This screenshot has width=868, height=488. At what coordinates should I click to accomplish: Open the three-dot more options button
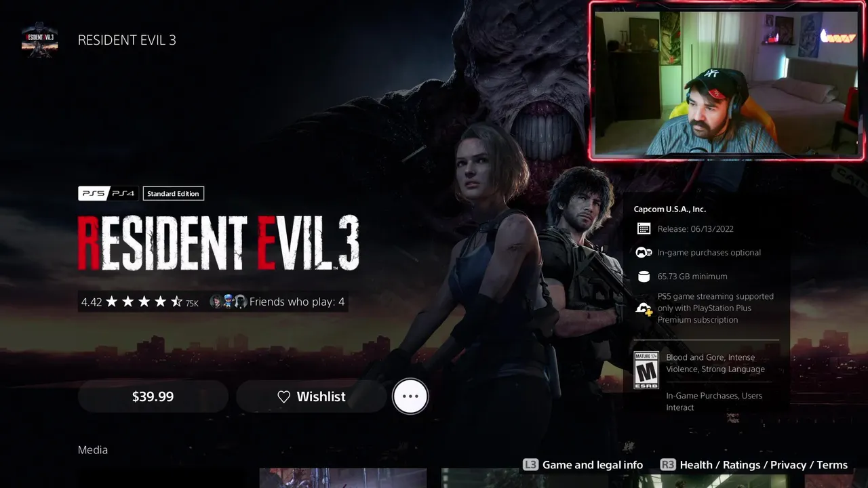coord(410,396)
